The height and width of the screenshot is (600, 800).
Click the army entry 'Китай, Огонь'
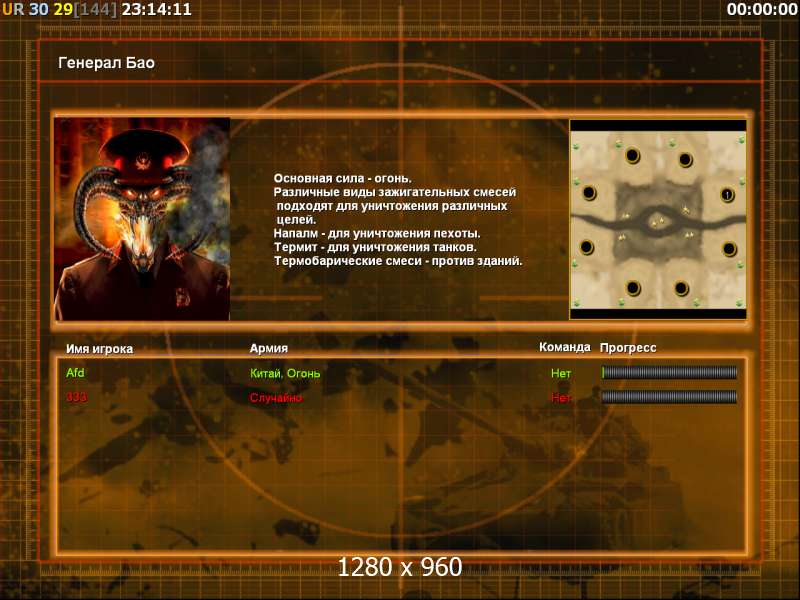click(285, 373)
